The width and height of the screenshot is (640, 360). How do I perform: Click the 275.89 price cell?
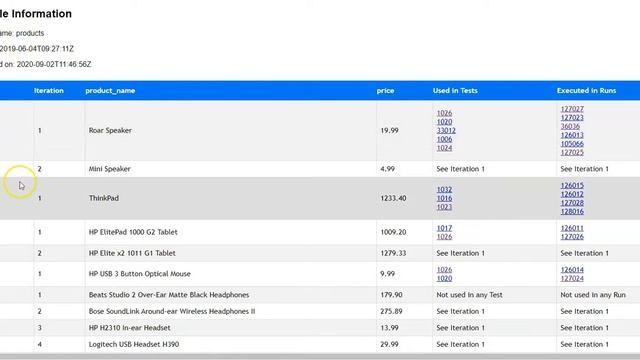404,311
